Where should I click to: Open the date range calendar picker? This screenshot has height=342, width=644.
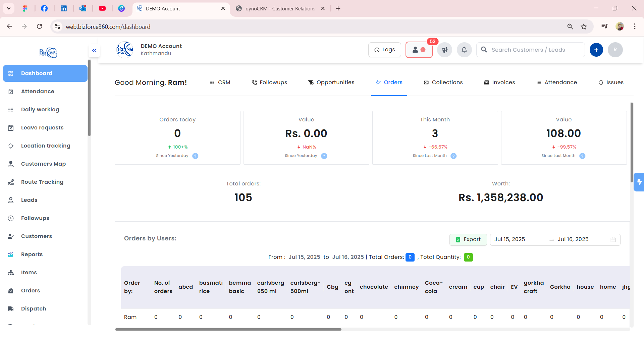[613, 239]
